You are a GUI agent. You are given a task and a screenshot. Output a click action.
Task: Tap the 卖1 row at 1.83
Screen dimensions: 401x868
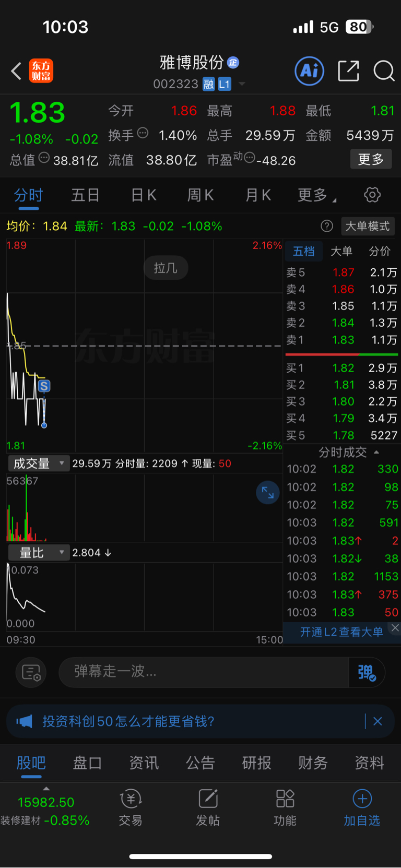[341, 340]
